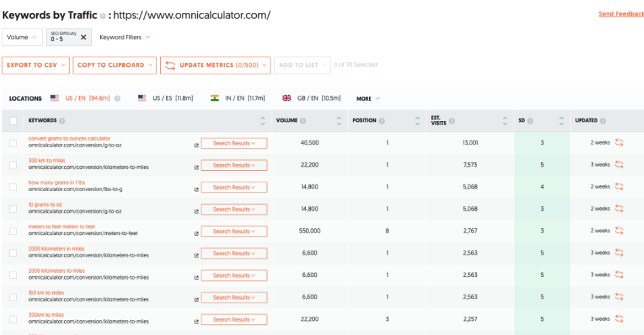The height and width of the screenshot is (335, 644).
Task: Refresh metrics icon for '10 grams to oz'
Action: [x=619, y=209]
